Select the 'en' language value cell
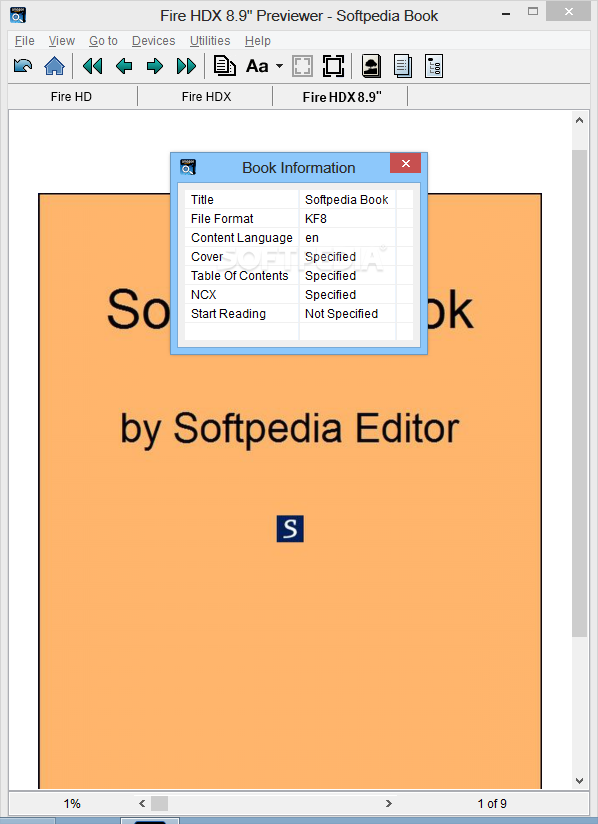Viewport: 598px width, 824px height. click(x=347, y=238)
